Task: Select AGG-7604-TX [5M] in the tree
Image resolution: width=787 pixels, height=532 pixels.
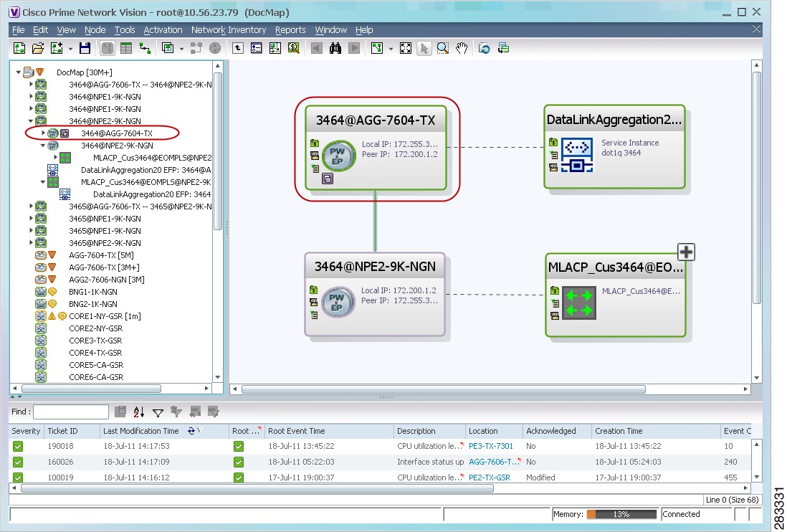Action: point(101,255)
